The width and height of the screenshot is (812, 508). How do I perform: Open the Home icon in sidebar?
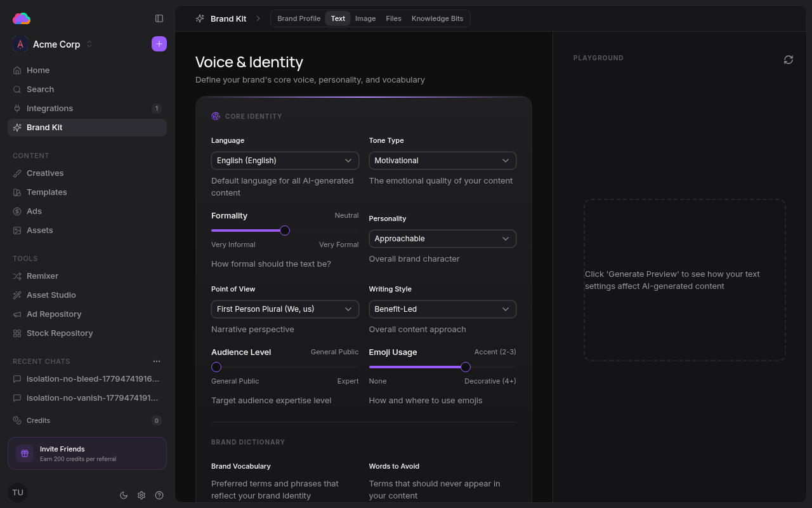17,70
